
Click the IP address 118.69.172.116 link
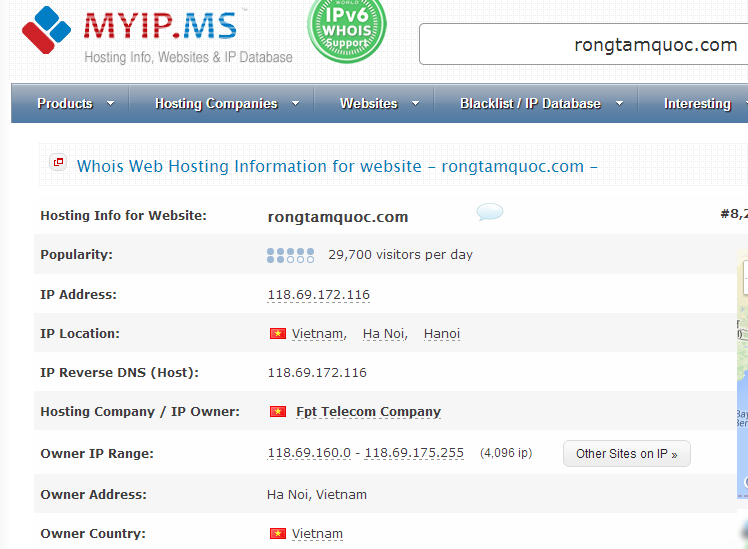click(x=318, y=295)
